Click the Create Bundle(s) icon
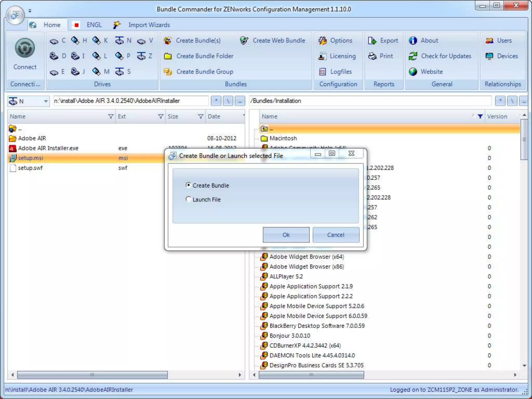Viewport: 532px width, 399px height. tap(168, 41)
